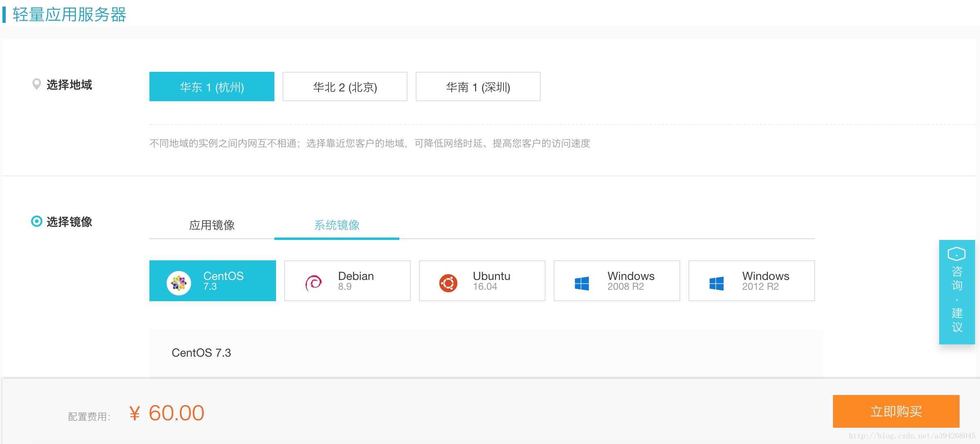
Task: Select region 华北 2 (北京)
Action: [345, 87]
